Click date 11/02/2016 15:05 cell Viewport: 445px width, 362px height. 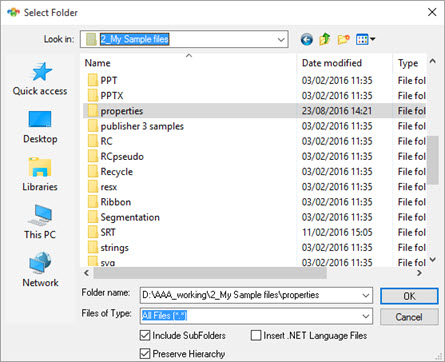pos(337,232)
